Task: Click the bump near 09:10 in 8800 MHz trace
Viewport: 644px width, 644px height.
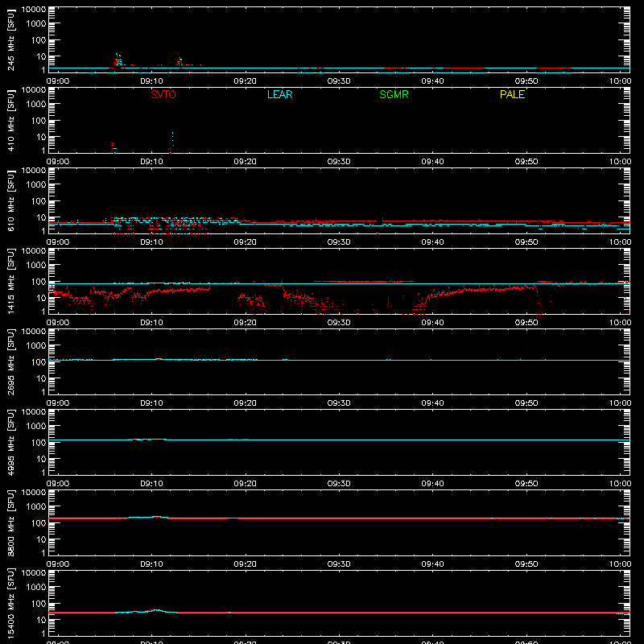Action: [156, 517]
